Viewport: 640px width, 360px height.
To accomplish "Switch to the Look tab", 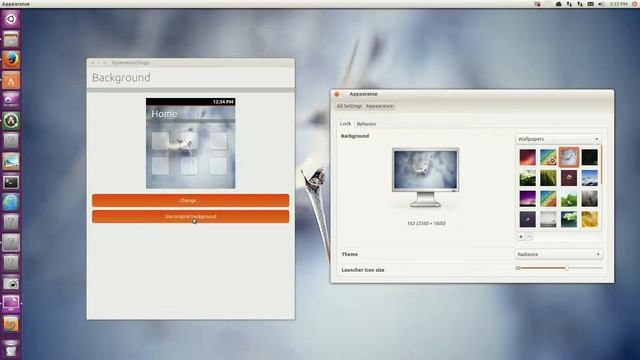I will point(345,123).
